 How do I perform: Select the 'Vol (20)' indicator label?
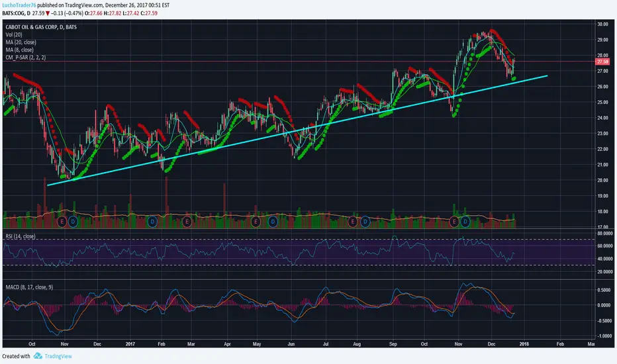14,34
